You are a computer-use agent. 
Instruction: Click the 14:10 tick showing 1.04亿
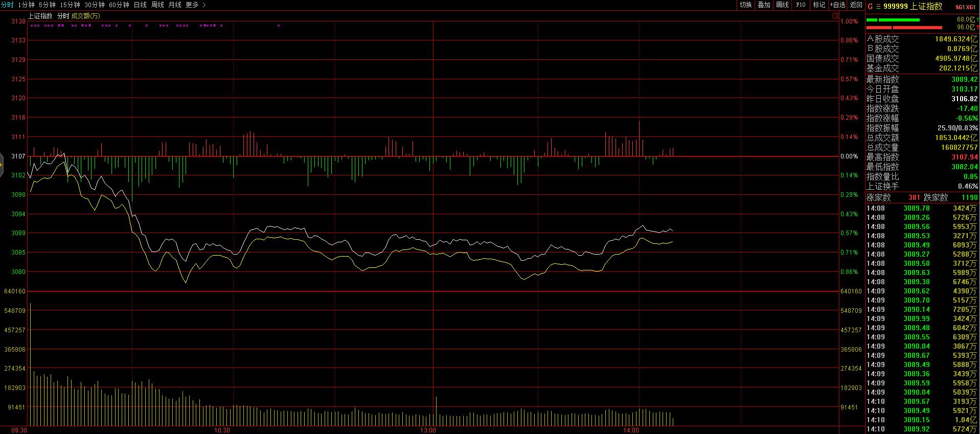[921, 420]
